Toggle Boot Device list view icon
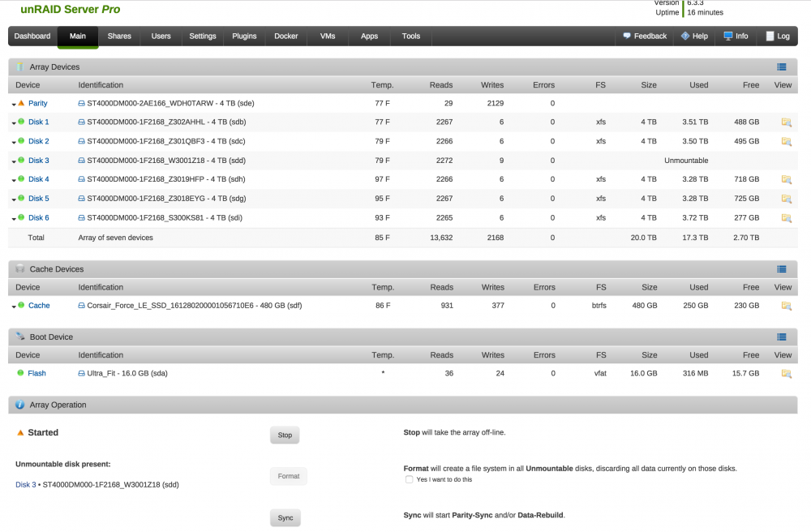The height and width of the screenshot is (532, 811). 782,337
